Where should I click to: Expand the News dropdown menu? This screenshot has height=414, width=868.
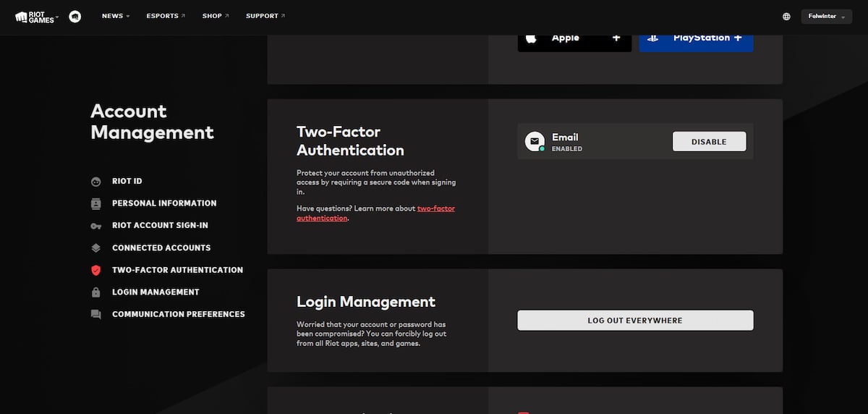pos(116,16)
